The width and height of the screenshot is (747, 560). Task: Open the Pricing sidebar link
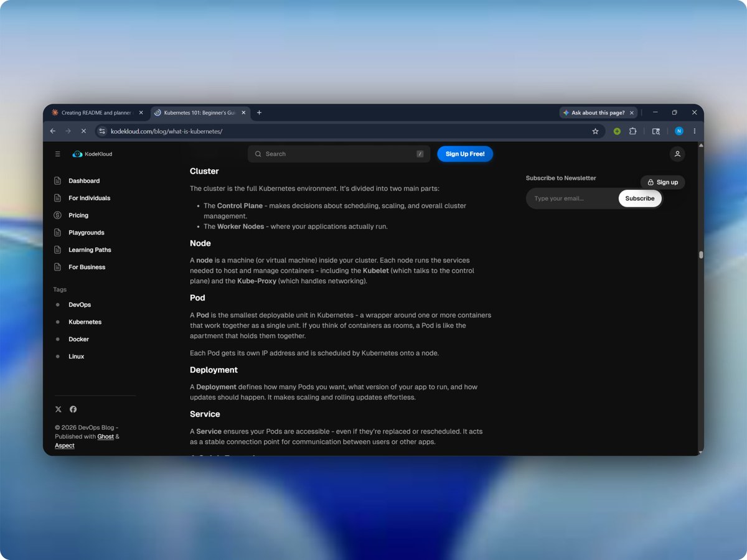coord(78,215)
